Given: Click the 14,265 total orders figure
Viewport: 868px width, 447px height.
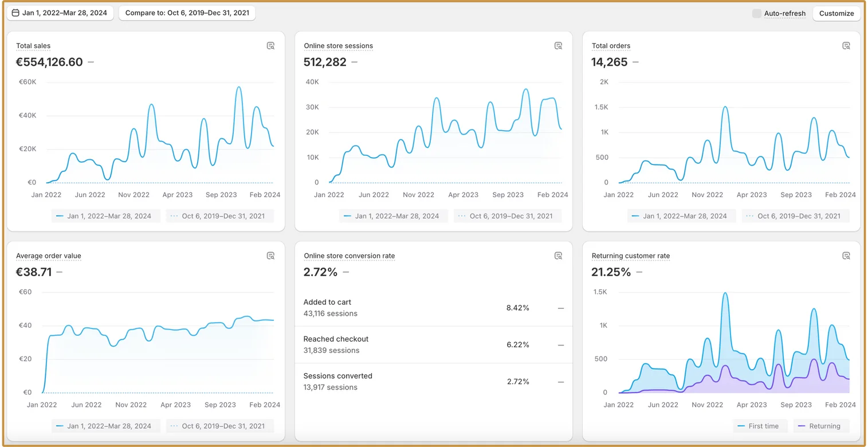Looking at the screenshot, I should 610,62.
